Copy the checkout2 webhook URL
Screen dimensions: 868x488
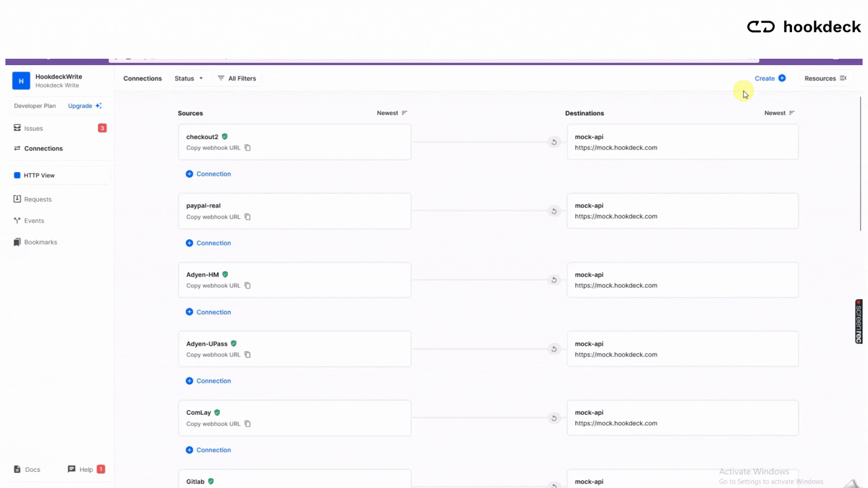[x=247, y=148]
